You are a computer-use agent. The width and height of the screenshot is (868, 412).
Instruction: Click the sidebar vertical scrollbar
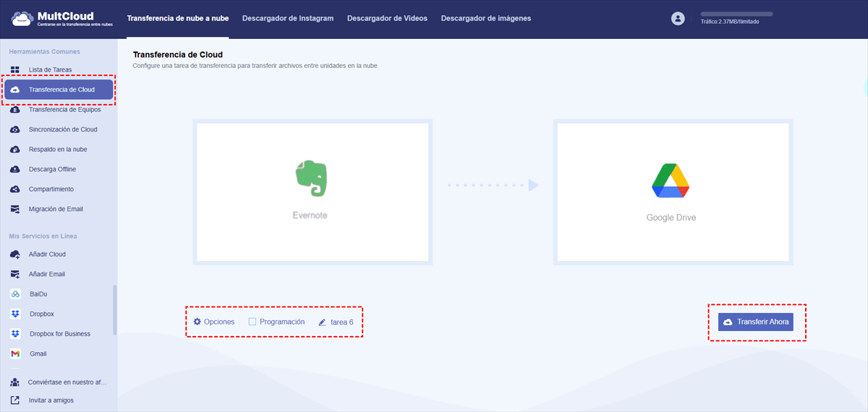coord(114,310)
